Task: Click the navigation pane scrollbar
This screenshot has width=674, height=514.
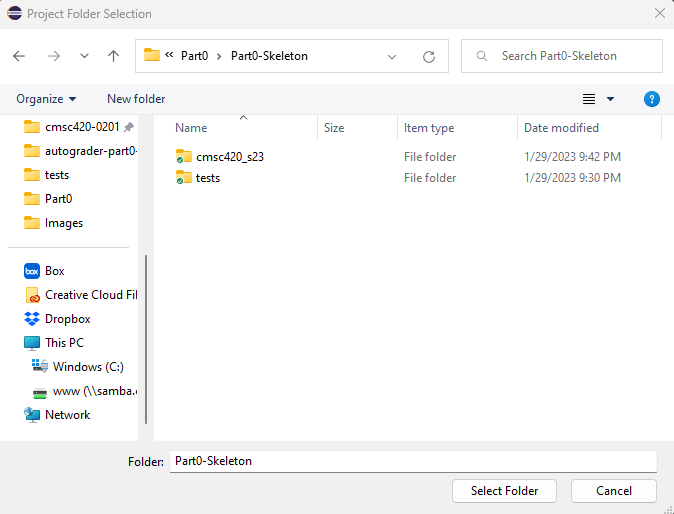Action: 146,340
